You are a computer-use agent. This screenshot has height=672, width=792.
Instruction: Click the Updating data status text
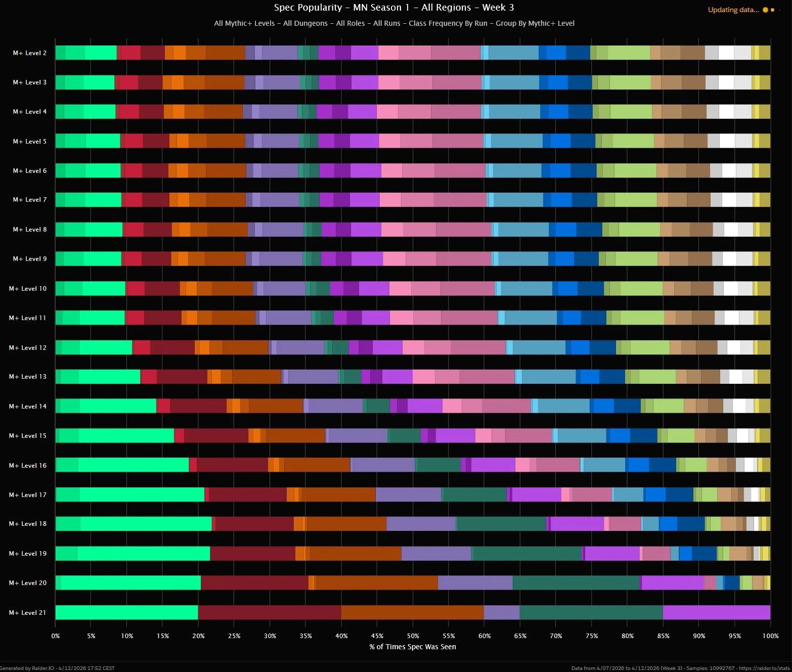[733, 10]
